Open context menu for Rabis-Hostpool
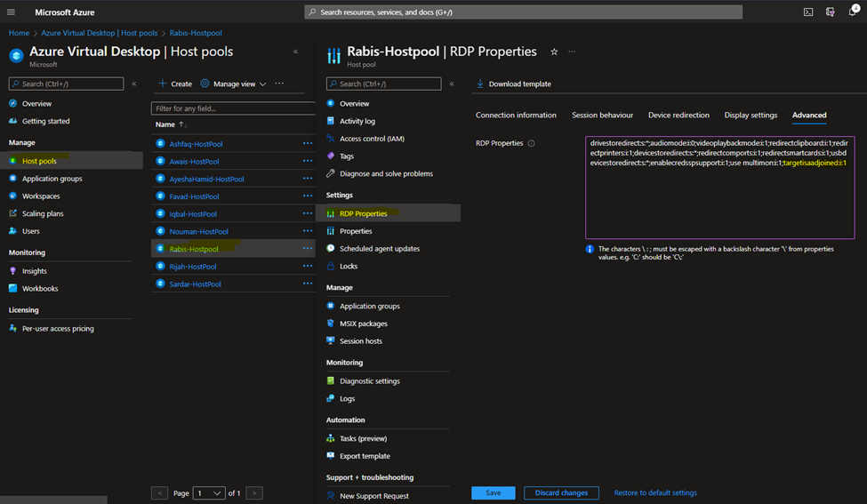 (x=308, y=249)
